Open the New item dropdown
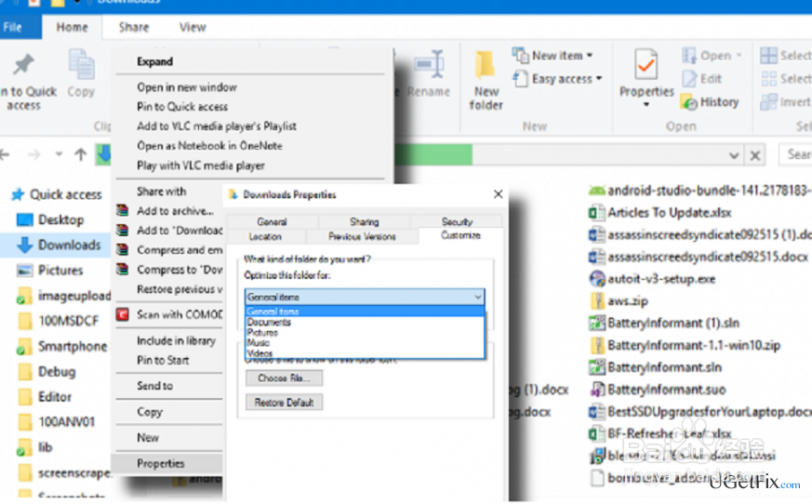812x504 pixels. [x=552, y=56]
